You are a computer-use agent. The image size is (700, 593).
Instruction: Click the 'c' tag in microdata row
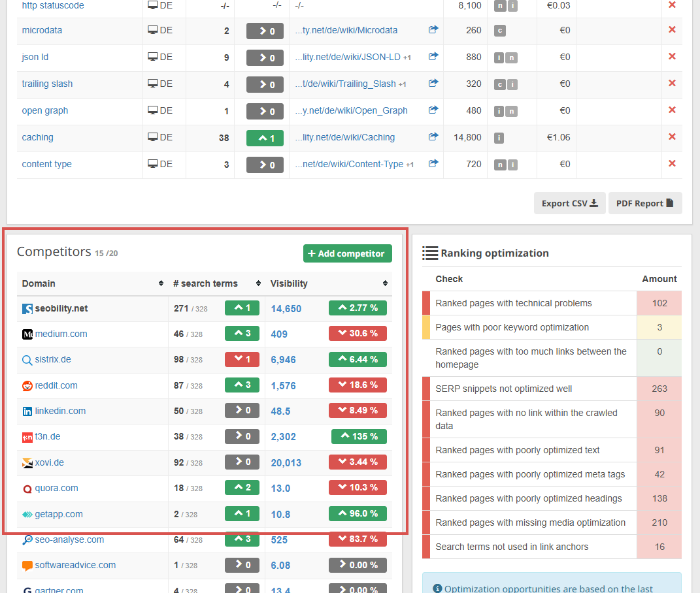tap(499, 31)
